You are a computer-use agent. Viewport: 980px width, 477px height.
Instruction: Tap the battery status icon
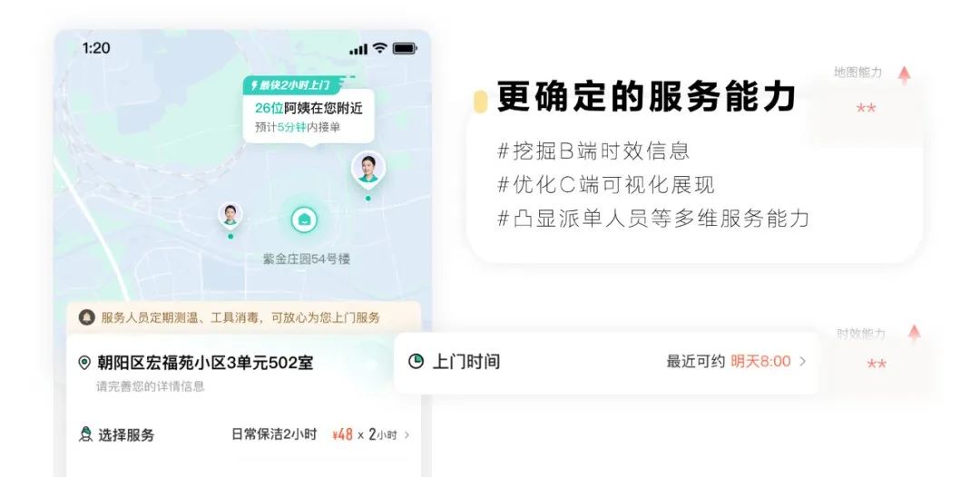405,48
